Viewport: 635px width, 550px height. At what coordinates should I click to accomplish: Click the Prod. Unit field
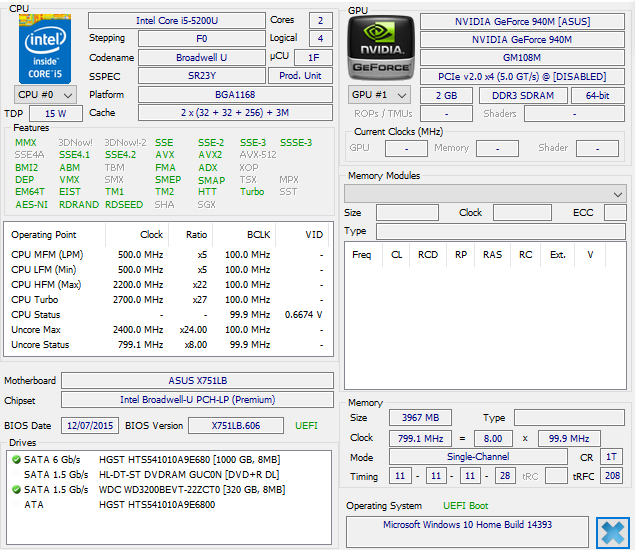point(300,76)
